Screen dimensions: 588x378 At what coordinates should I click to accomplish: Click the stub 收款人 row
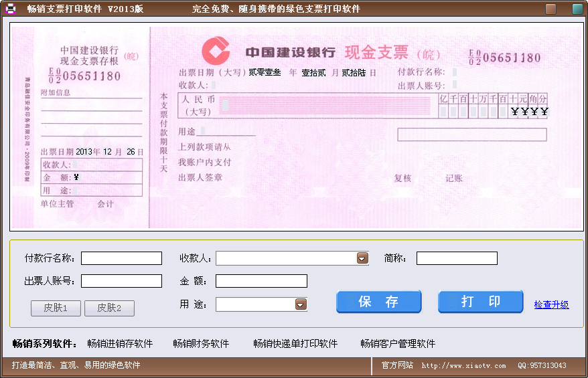[92, 165]
